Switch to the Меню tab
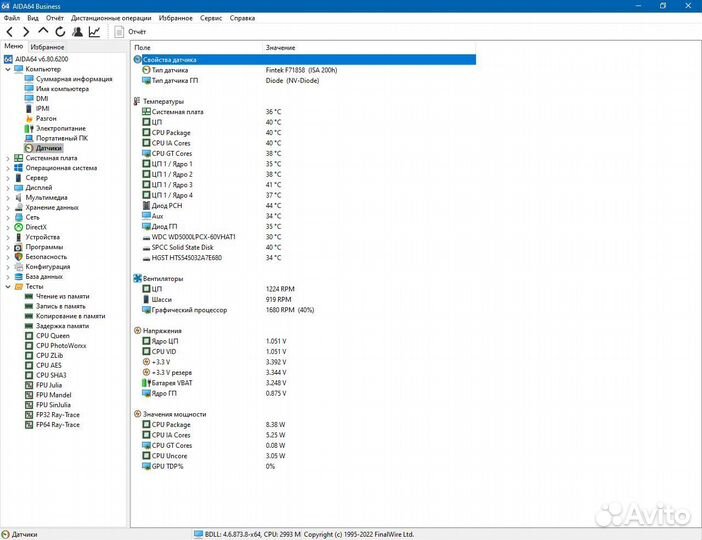This screenshot has width=702, height=540. click(13, 46)
